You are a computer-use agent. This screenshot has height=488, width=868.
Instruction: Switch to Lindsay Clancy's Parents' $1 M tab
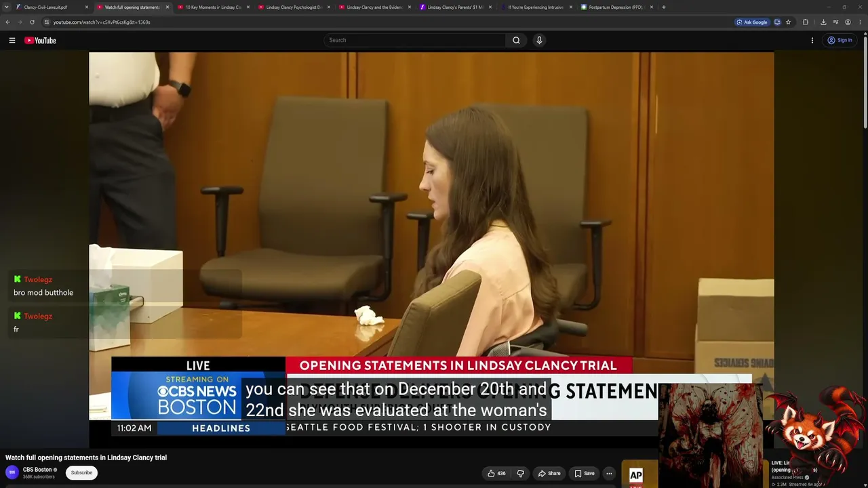[455, 7]
